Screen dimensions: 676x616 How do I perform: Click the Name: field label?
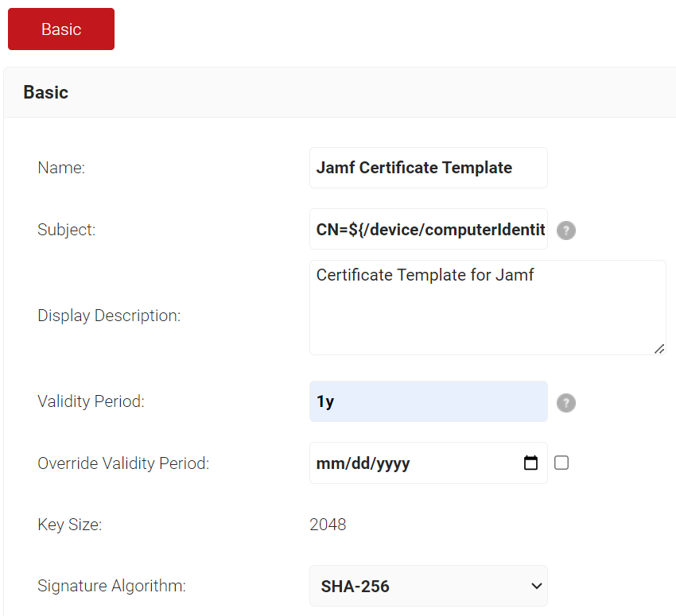[61, 168]
